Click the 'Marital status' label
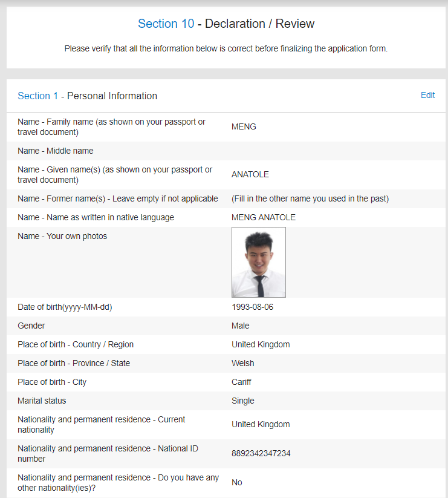The image size is (448, 498). (42, 401)
